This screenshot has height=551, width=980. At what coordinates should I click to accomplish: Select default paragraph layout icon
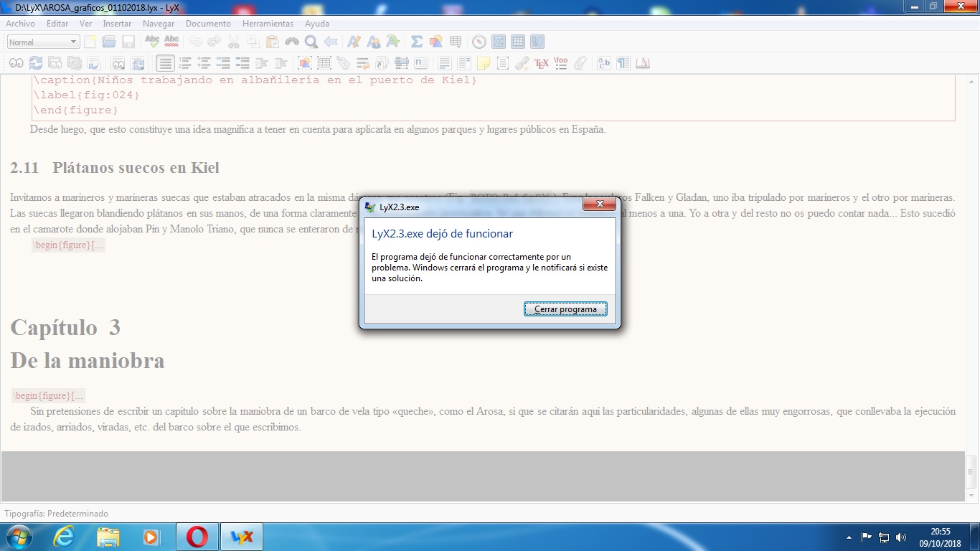click(165, 63)
